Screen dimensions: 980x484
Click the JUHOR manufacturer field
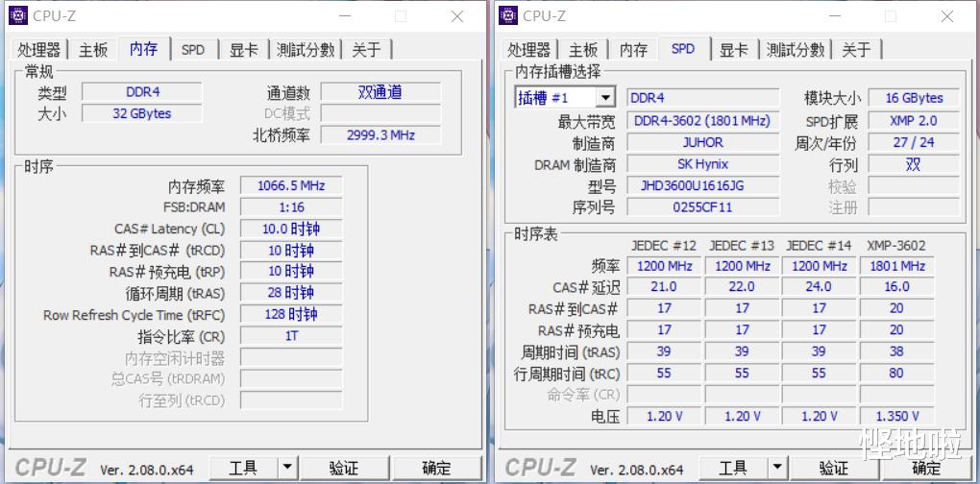(x=703, y=142)
